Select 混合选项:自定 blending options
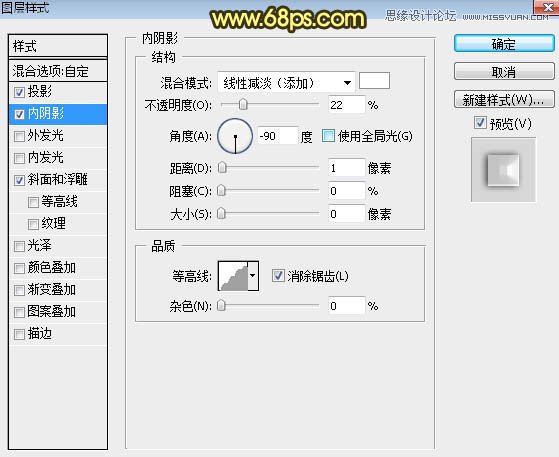Viewport: 559px width, 457px height. point(58,71)
